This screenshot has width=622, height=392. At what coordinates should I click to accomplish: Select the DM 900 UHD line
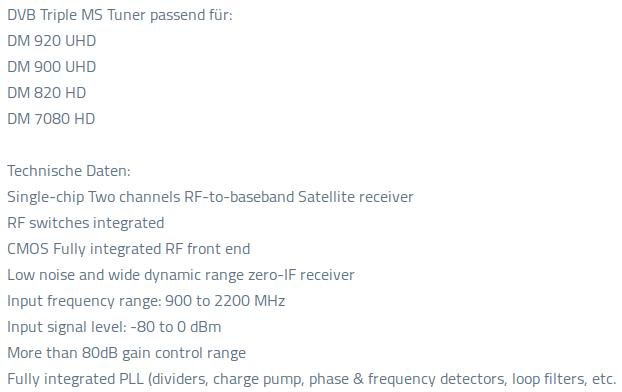(52, 67)
